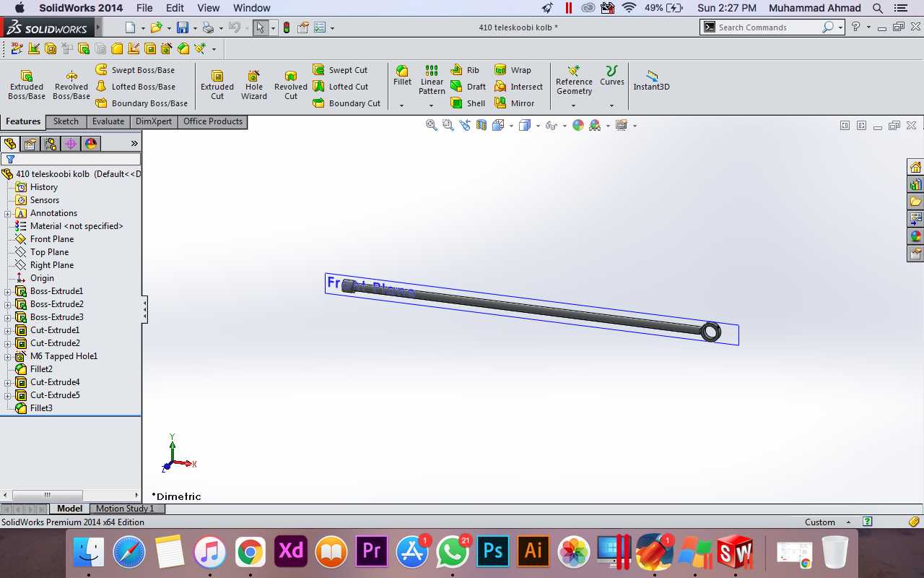
Task: Select the Revolved Boss/Base tool
Action: tap(71, 85)
